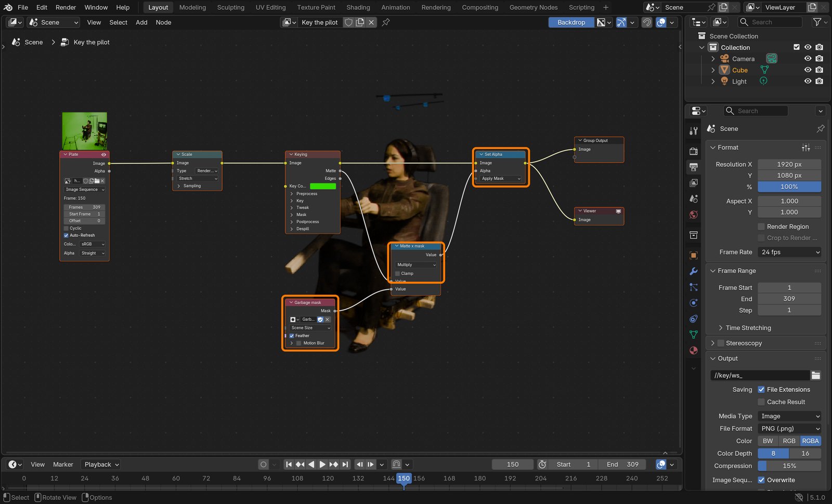
Task: Jump to the timeline end frame
Action: 345,465
